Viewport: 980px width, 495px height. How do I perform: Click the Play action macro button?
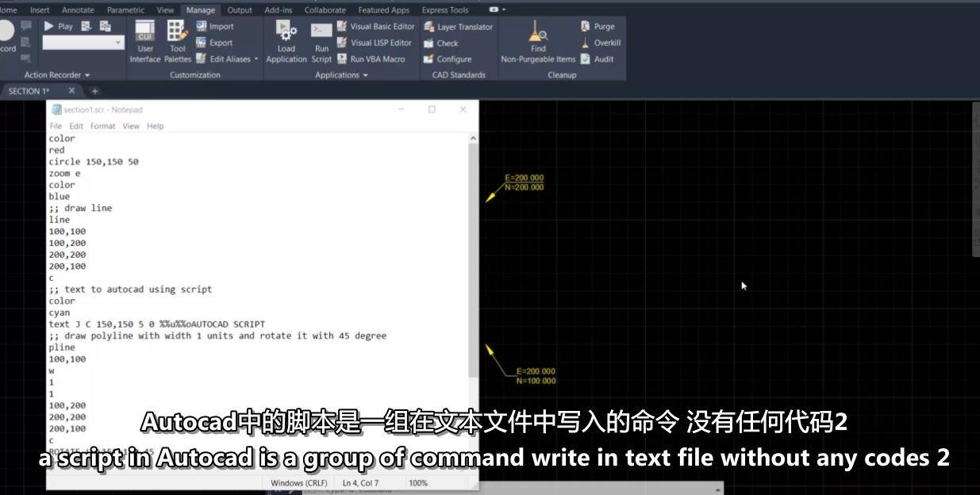(x=57, y=26)
